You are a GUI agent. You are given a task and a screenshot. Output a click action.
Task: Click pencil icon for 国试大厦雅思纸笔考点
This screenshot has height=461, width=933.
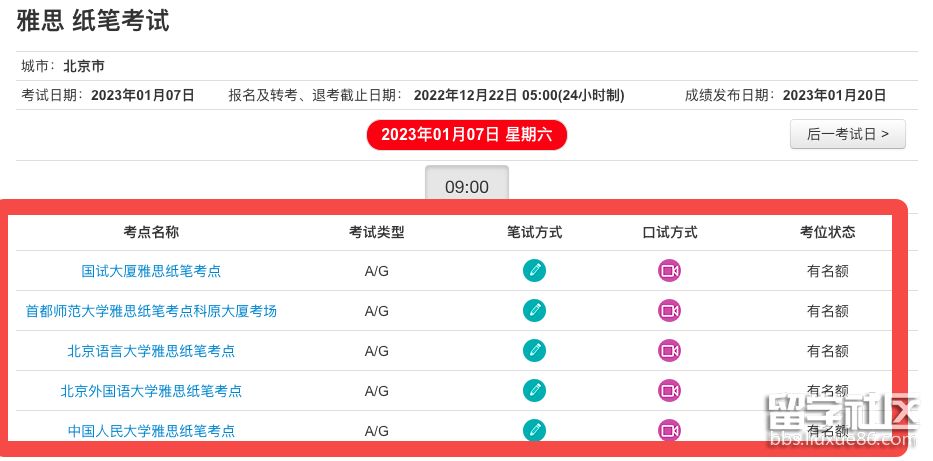pos(535,270)
